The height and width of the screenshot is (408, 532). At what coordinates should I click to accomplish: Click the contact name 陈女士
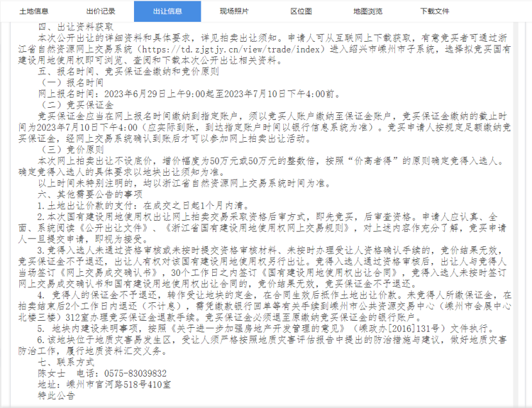pos(51,373)
